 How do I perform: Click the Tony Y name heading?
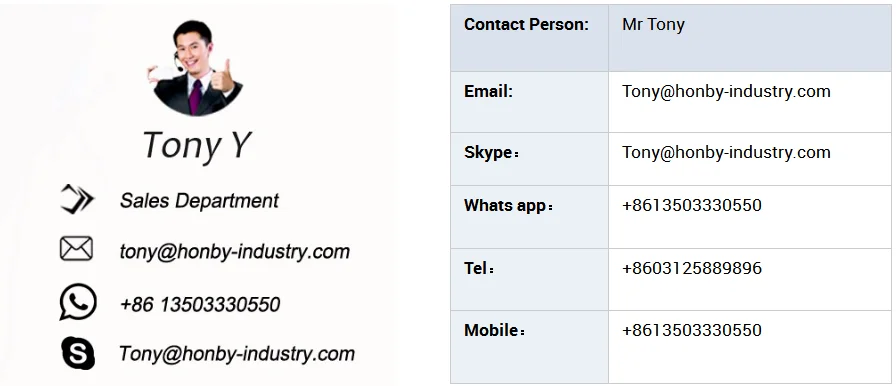coord(197,145)
